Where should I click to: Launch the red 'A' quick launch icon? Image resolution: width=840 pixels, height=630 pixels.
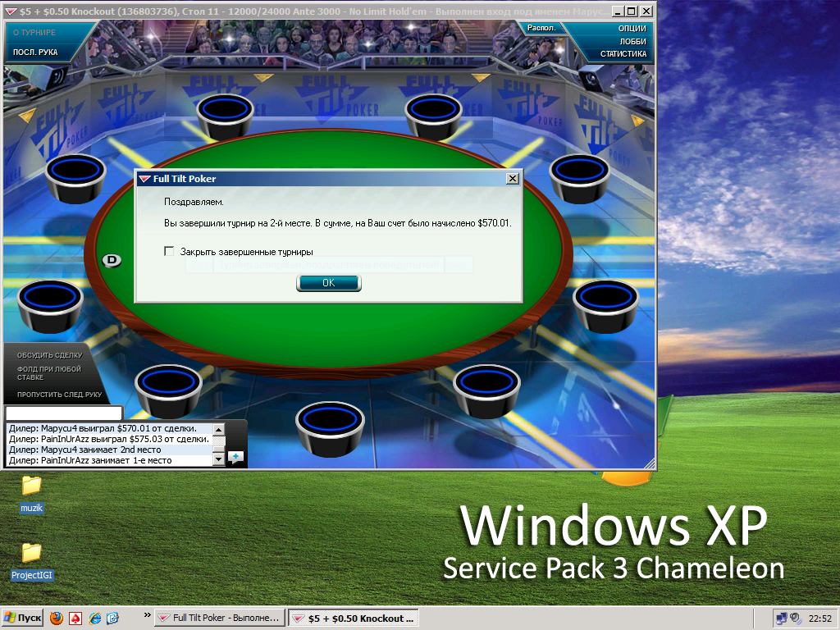[75, 619]
